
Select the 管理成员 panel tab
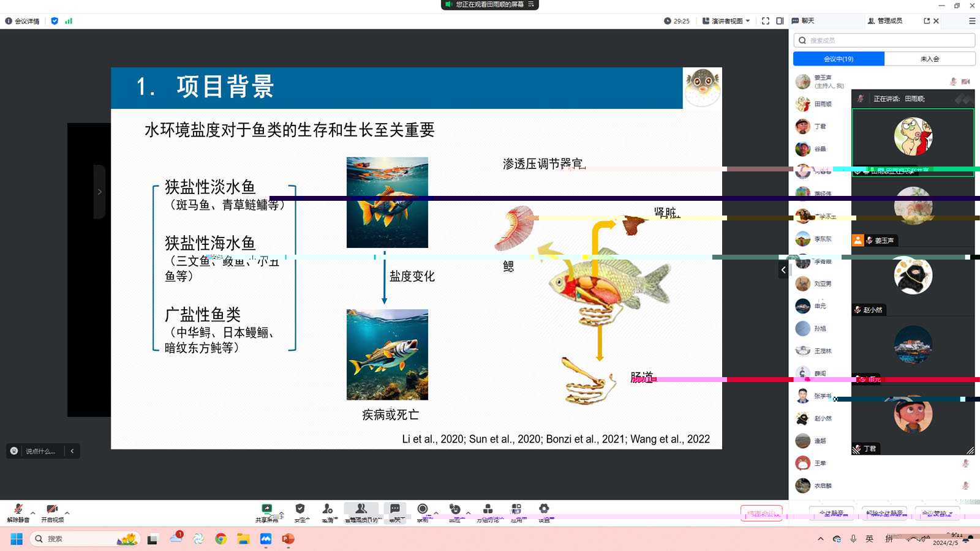[x=884, y=21]
